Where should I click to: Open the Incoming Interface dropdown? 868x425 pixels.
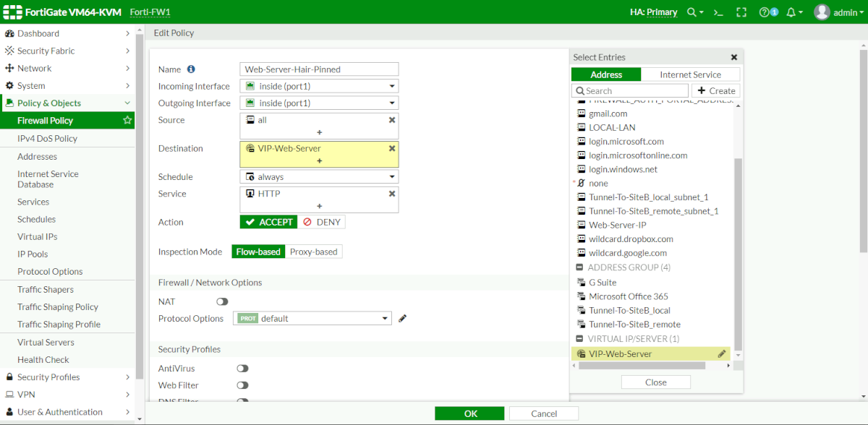pyautogui.click(x=319, y=86)
